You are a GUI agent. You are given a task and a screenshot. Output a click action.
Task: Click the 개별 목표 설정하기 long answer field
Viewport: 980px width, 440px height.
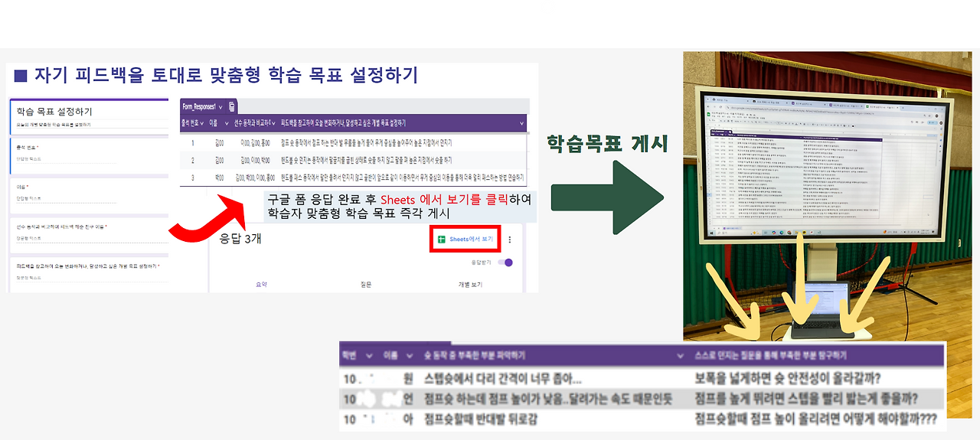click(x=90, y=278)
